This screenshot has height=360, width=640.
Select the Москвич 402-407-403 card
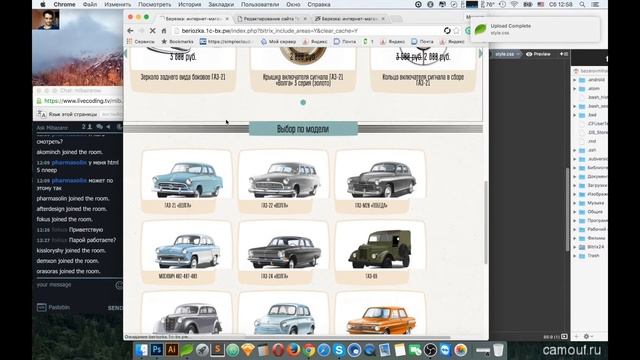coord(186,252)
